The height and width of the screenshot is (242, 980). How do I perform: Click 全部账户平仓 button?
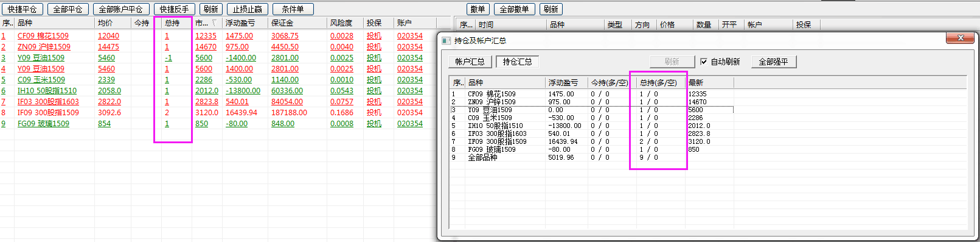[x=120, y=9]
